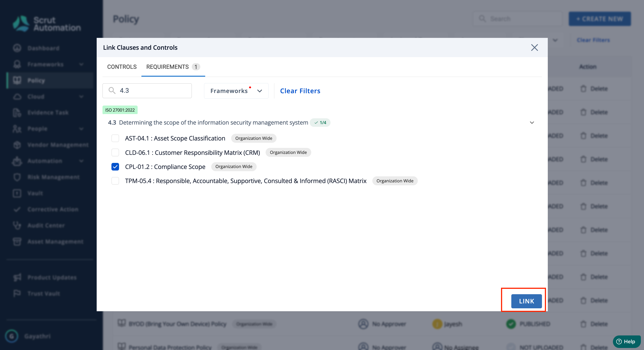Screen dimensions: 644x350
Task: Click the magnifier icon in dialog search
Action: [x=112, y=91]
